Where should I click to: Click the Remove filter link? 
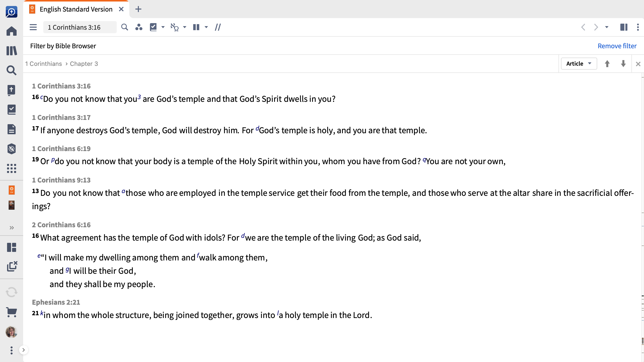click(617, 46)
